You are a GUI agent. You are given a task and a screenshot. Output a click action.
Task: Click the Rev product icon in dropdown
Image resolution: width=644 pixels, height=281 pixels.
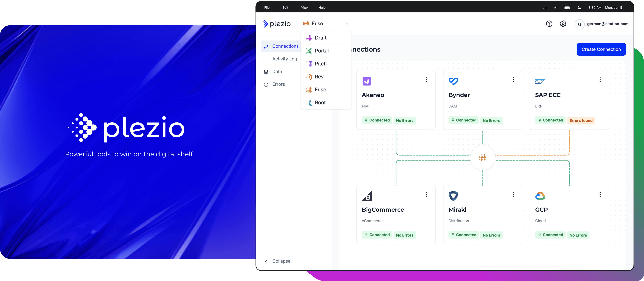(309, 77)
